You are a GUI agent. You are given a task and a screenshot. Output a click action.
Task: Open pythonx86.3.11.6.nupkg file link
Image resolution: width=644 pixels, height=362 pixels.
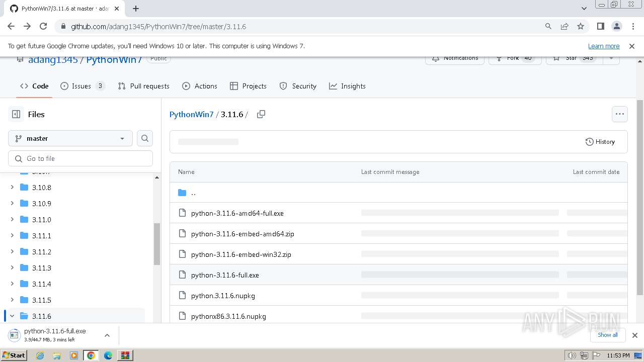point(228,316)
